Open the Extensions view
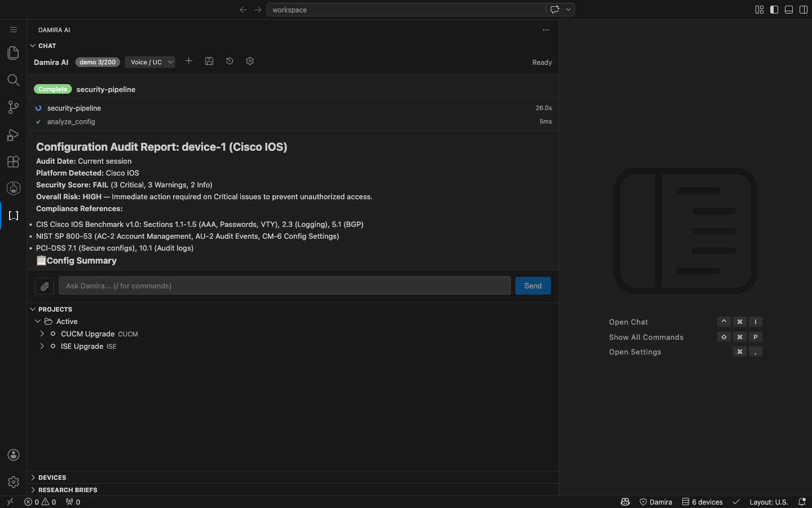The height and width of the screenshot is (508, 812). coord(14,161)
